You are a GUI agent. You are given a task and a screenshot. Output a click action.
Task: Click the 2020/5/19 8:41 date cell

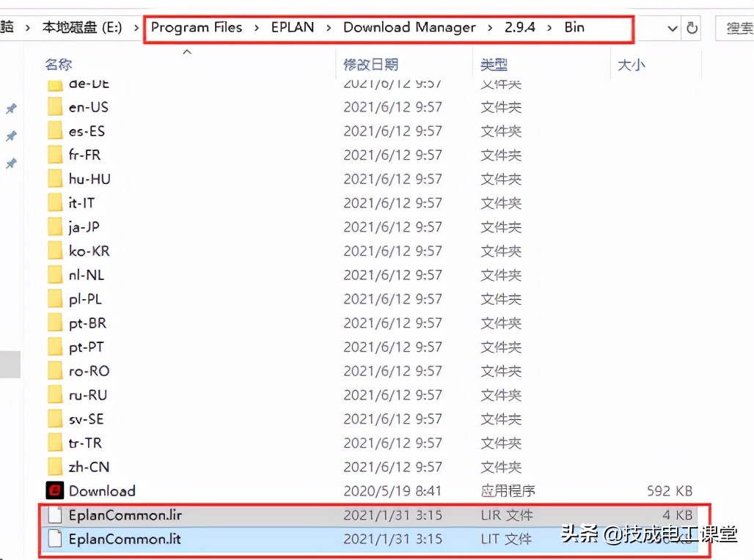392,491
